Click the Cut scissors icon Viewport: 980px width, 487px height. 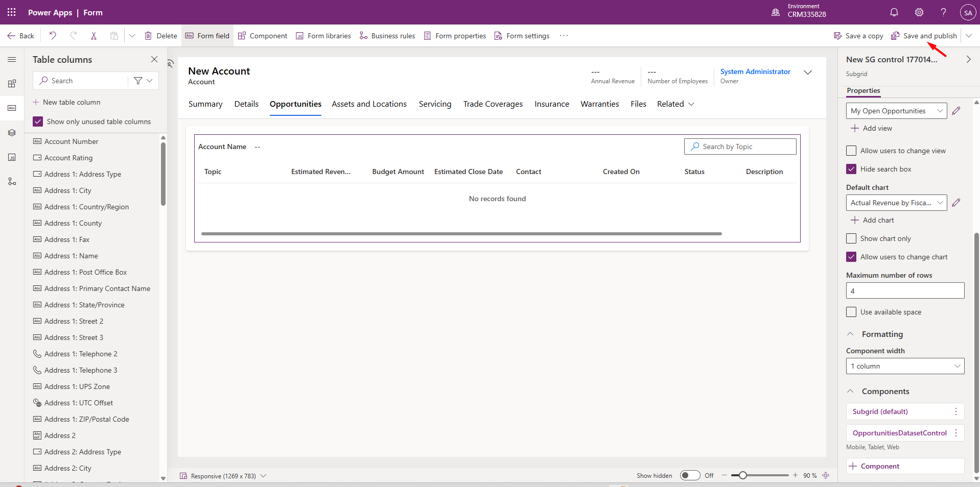(94, 36)
